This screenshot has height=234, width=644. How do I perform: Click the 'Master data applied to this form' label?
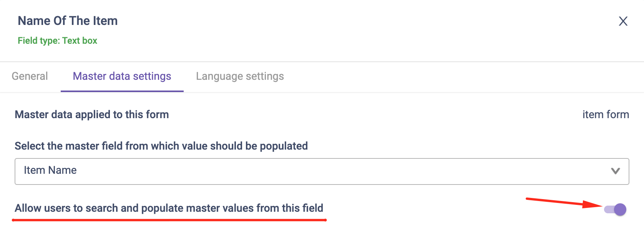click(92, 115)
